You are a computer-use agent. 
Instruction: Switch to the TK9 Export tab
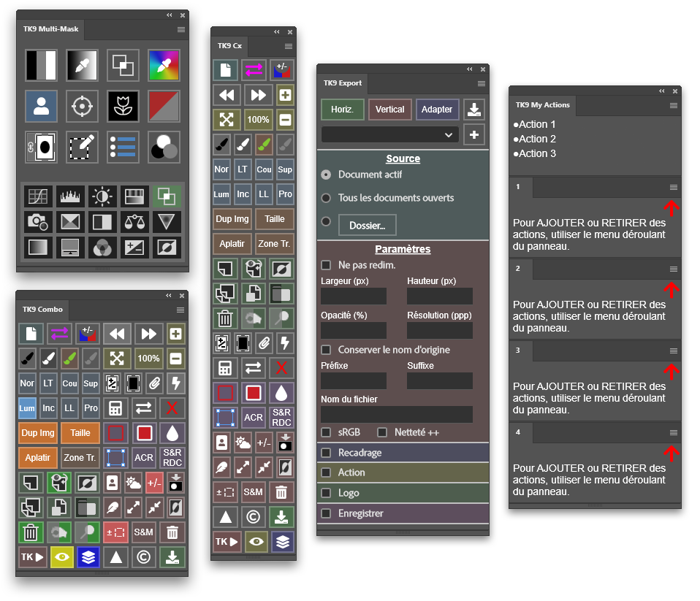coord(342,83)
